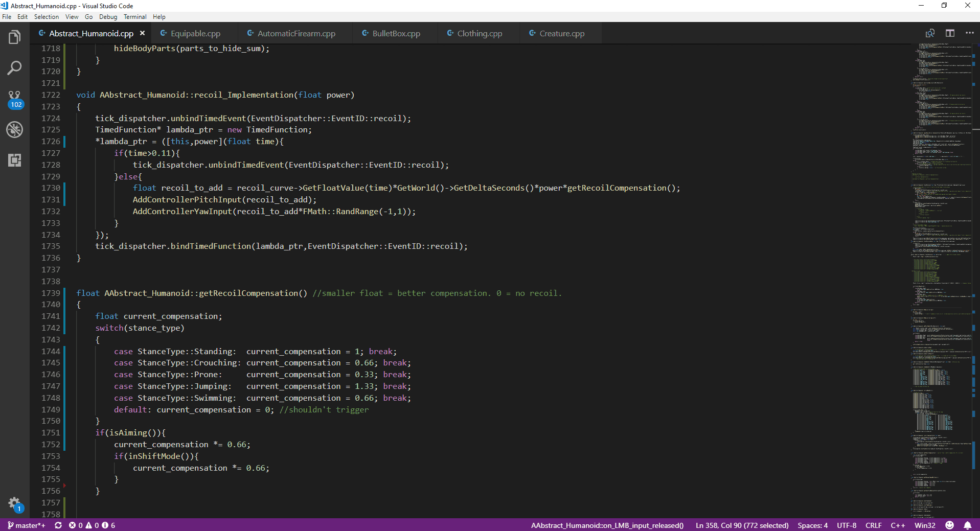Open the Selection menu
Image resolution: width=980 pixels, height=531 pixels.
[47, 17]
